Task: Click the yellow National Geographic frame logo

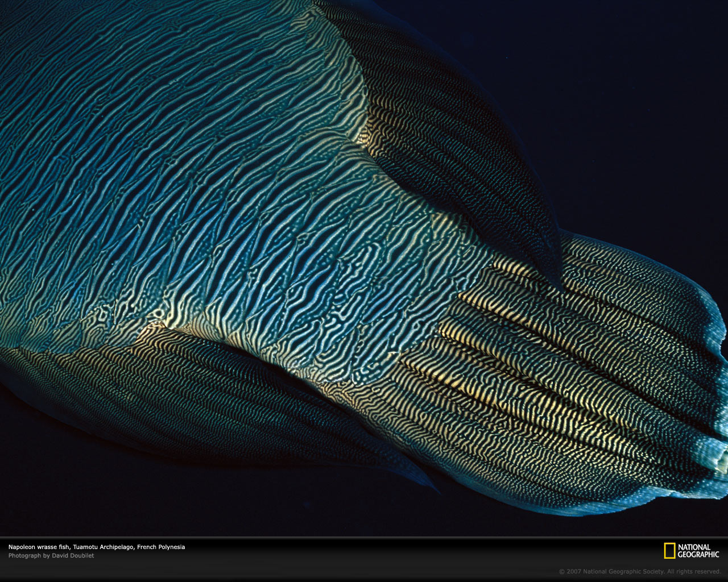Action: pyautogui.click(x=669, y=551)
